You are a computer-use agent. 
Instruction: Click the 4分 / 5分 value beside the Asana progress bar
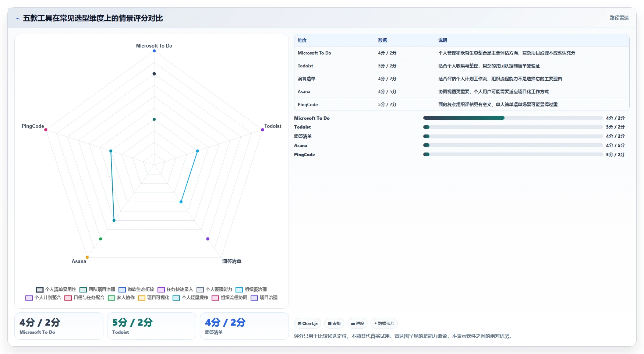click(x=615, y=145)
